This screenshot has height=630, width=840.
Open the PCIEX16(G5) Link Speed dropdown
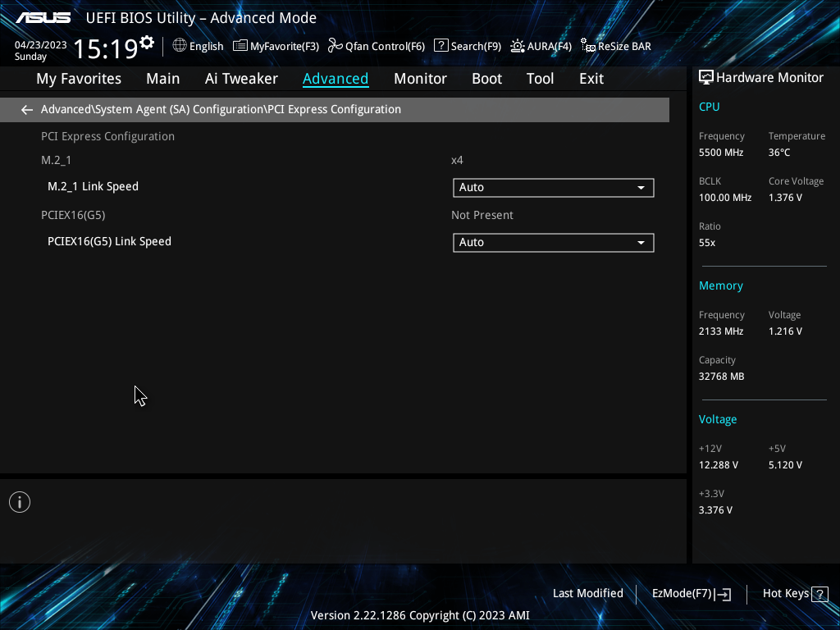[x=554, y=242]
